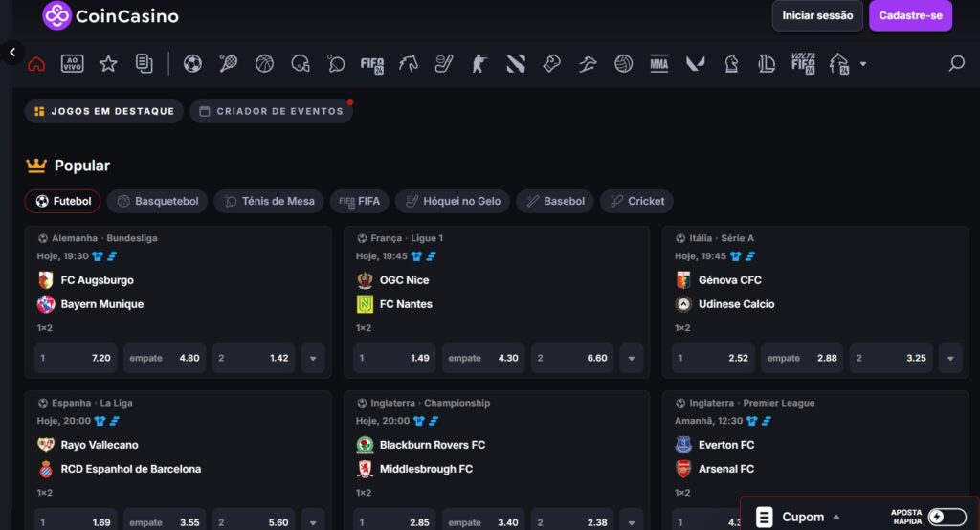Select the League of Legends icon
Viewport: 980px width, 530px height.
[x=767, y=64]
